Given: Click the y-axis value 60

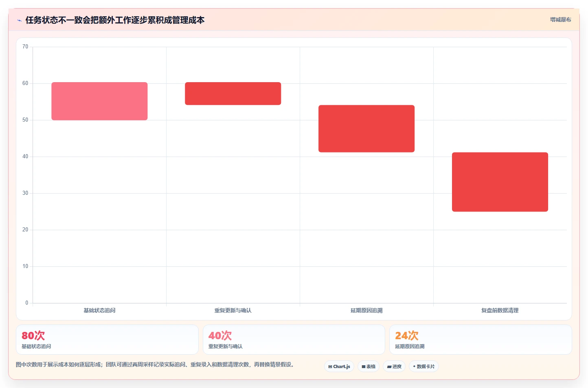Looking at the screenshot, I should (25, 83).
